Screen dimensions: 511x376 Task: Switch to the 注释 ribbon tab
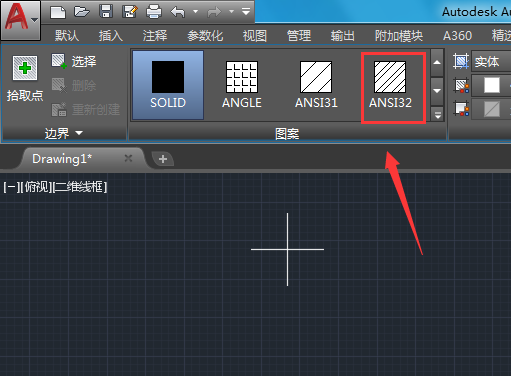click(x=155, y=35)
